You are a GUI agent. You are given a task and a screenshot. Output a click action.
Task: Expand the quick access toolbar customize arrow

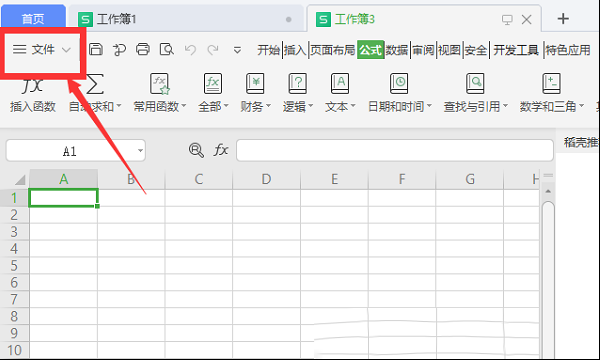[x=237, y=50]
